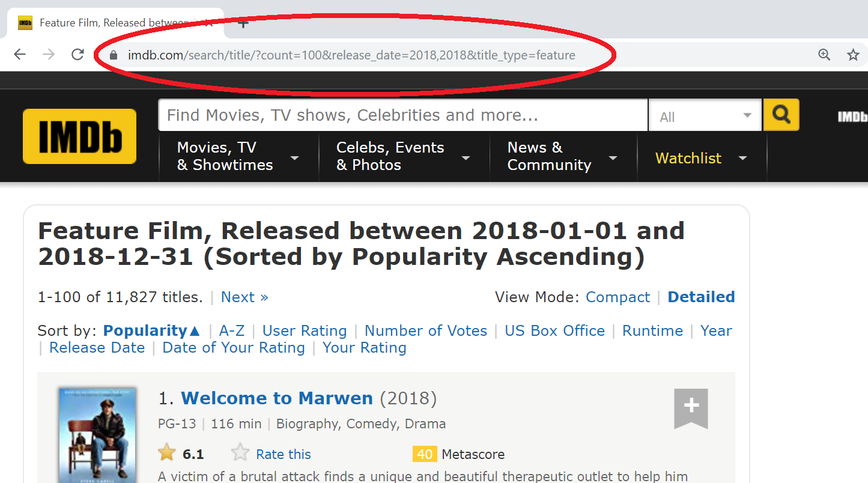Click the Biography, Comedy, Drama genre text

pyautogui.click(x=361, y=424)
